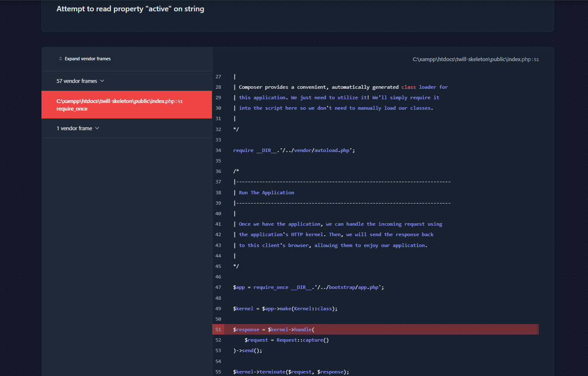Click the require_once label in selected frame

72,109
